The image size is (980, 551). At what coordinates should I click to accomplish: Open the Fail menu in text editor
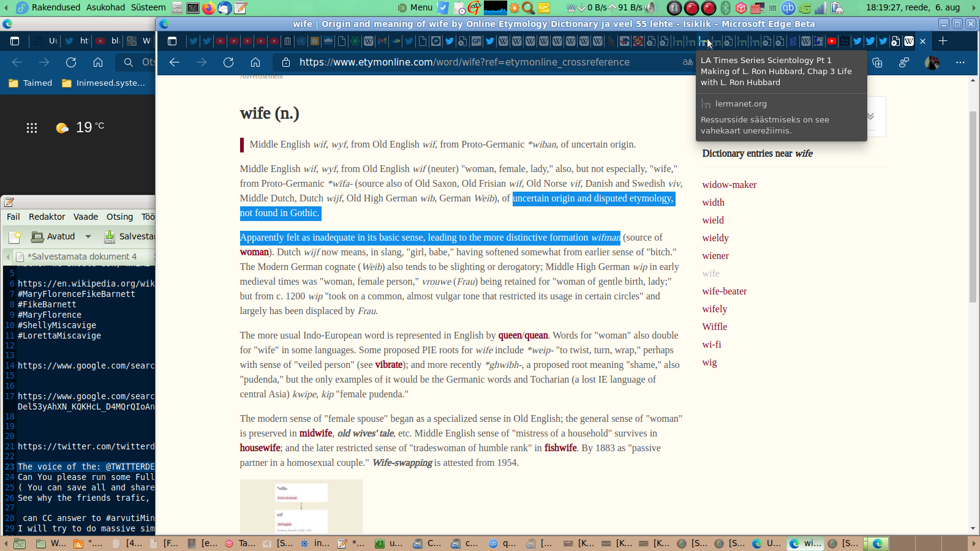pos(13,217)
